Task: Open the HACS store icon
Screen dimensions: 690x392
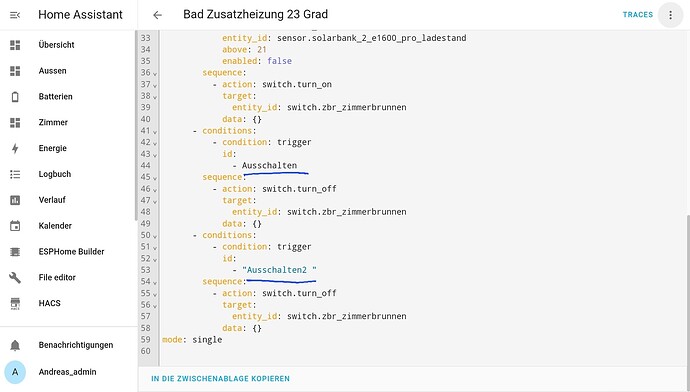Action: 15,304
